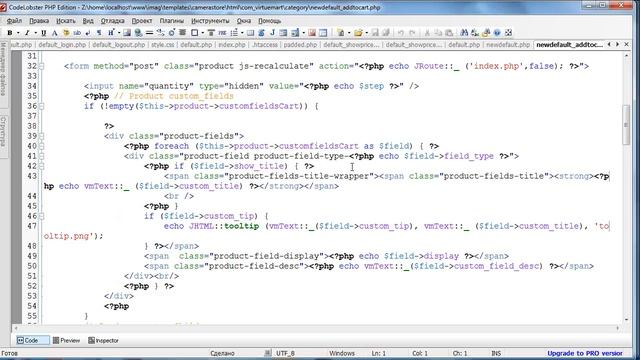
Task: Insert a heading with the H icon
Action: point(111,33)
